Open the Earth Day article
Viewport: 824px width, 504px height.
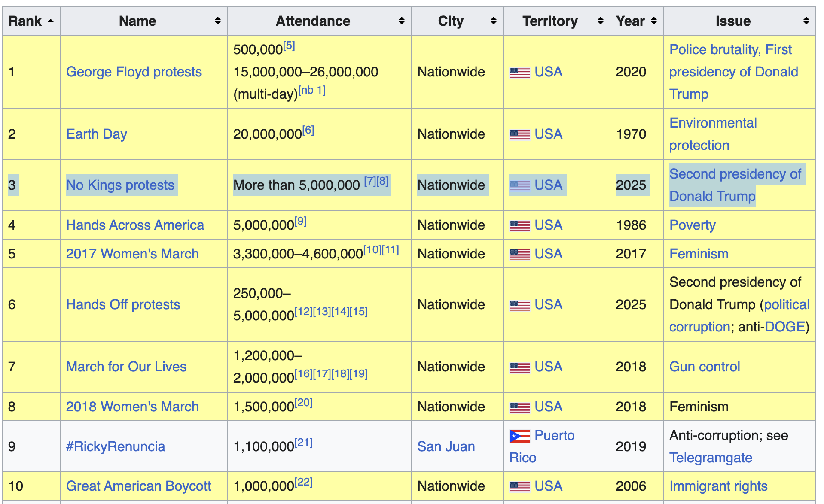[x=97, y=134]
